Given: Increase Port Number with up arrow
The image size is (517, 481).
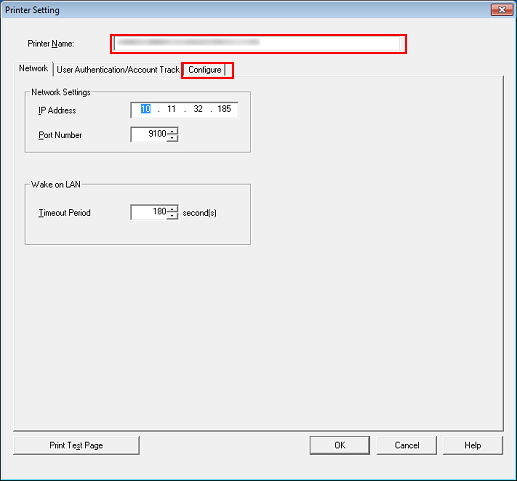Looking at the screenshot, I should (172, 131).
